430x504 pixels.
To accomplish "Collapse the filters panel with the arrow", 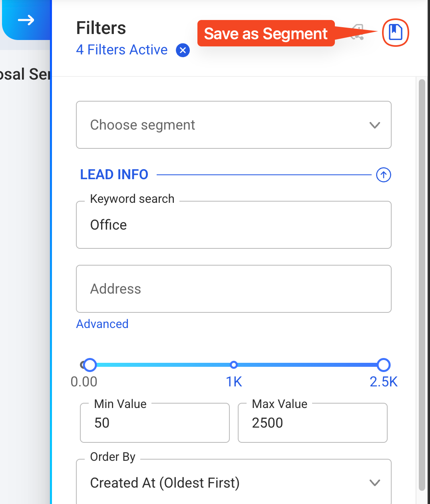I will 26,20.
